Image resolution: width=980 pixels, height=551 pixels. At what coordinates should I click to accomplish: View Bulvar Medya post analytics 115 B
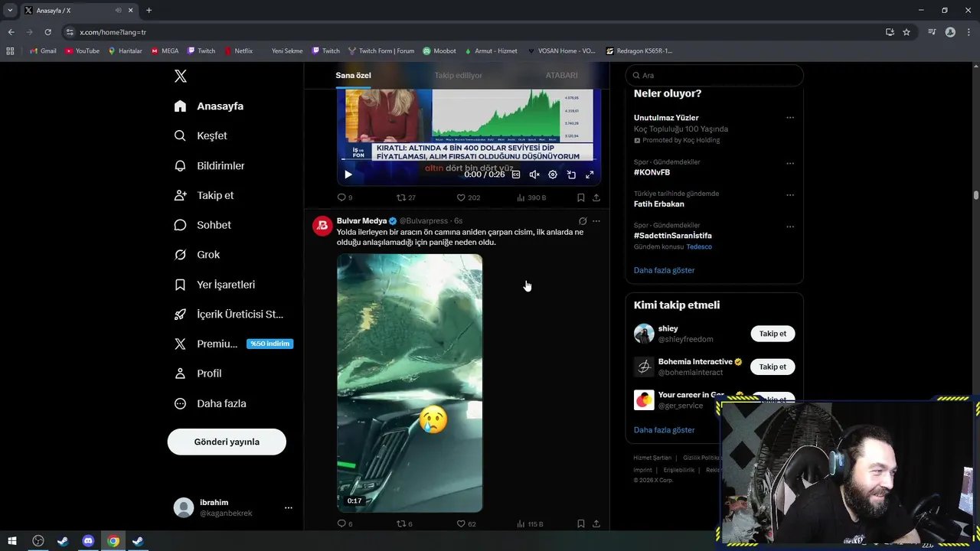pyautogui.click(x=531, y=524)
